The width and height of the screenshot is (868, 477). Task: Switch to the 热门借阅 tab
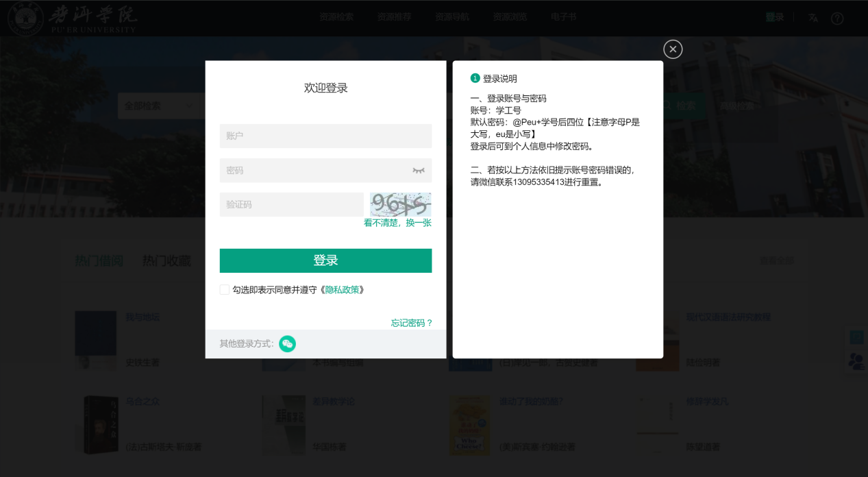[99, 261]
